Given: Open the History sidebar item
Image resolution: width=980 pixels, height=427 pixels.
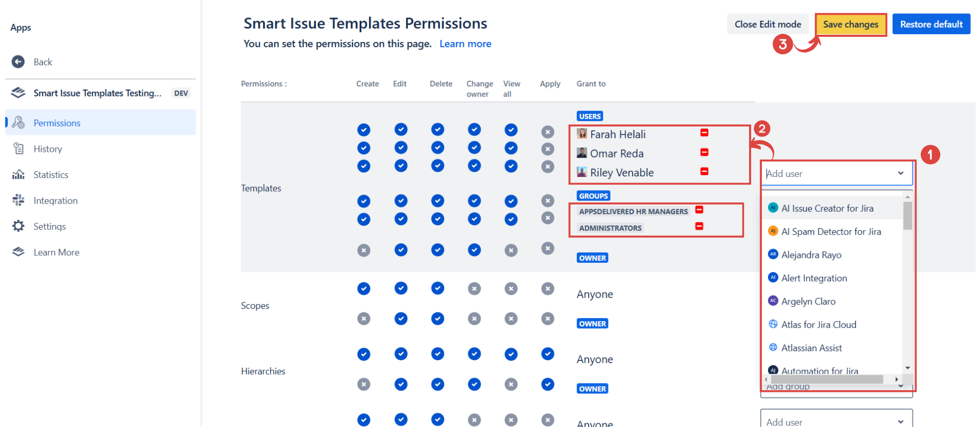Looking at the screenshot, I should tap(48, 149).
